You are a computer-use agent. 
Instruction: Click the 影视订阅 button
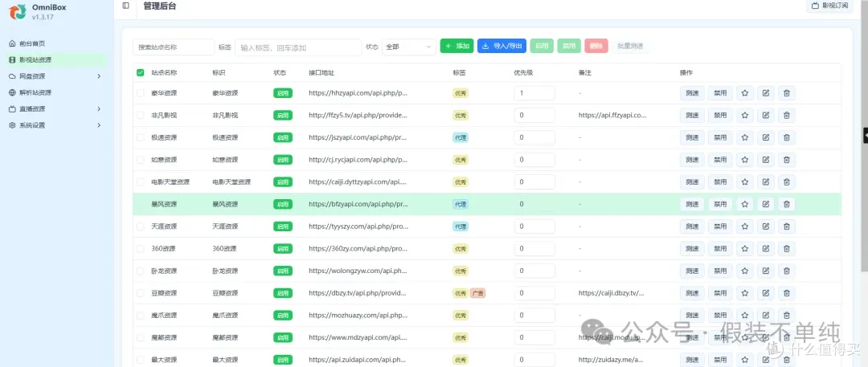tap(829, 6)
